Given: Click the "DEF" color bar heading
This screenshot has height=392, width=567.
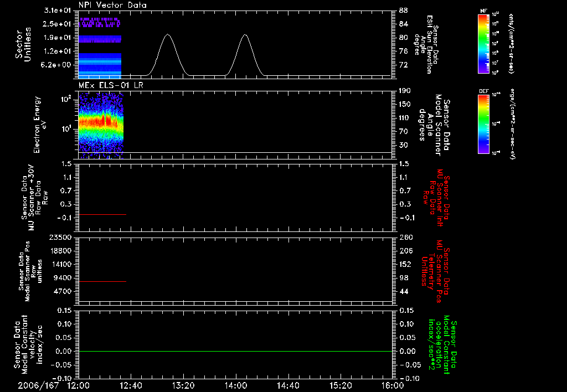Looking at the screenshot, I should 483,91.
